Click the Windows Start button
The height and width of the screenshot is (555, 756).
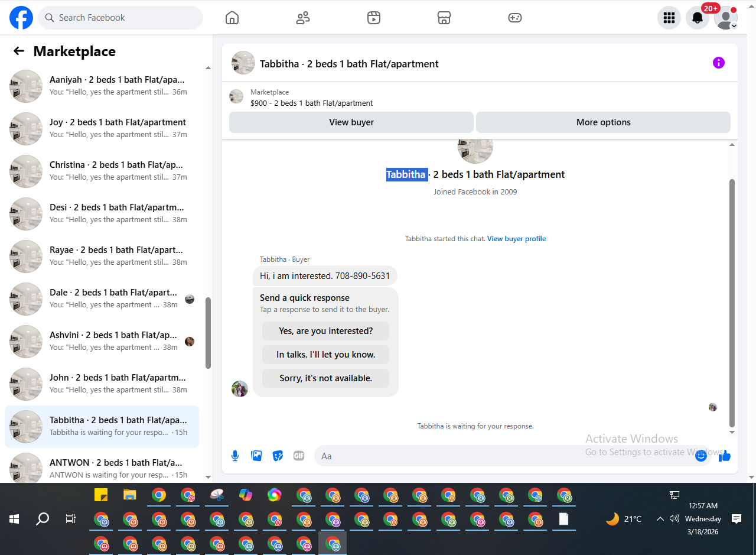14,519
